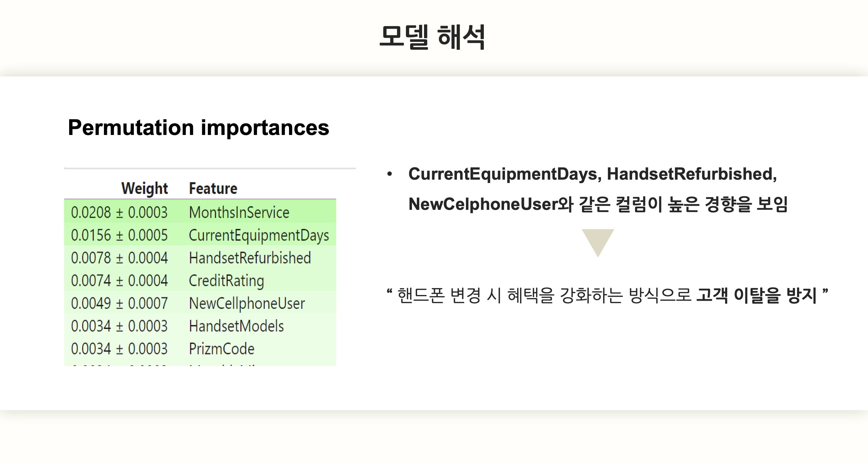Click the PrizmCode table entry

(x=221, y=348)
